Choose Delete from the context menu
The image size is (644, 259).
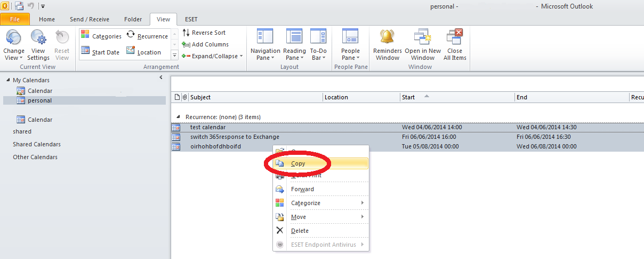tap(321, 231)
